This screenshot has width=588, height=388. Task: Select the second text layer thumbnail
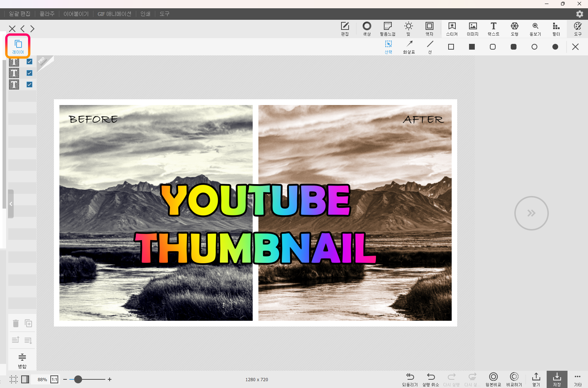(x=14, y=73)
